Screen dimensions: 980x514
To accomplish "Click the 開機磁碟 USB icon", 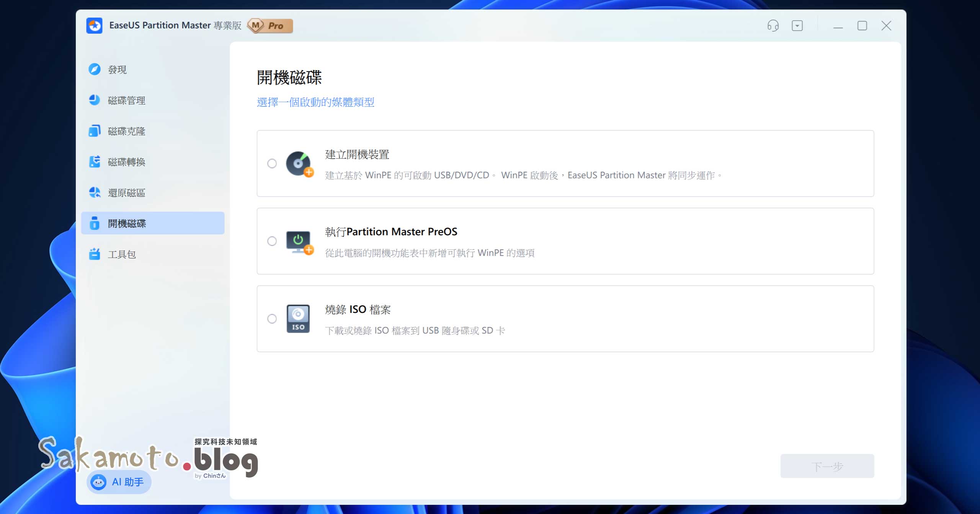I will coord(94,223).
